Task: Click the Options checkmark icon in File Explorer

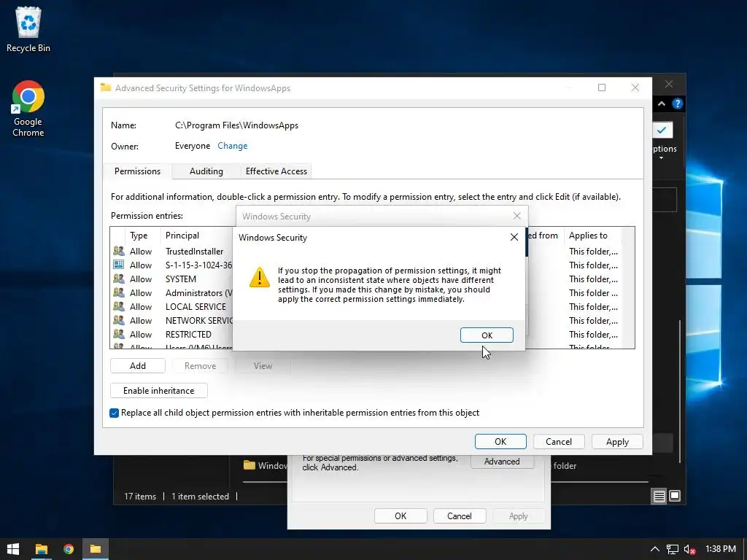Action: tap(662, 130)
